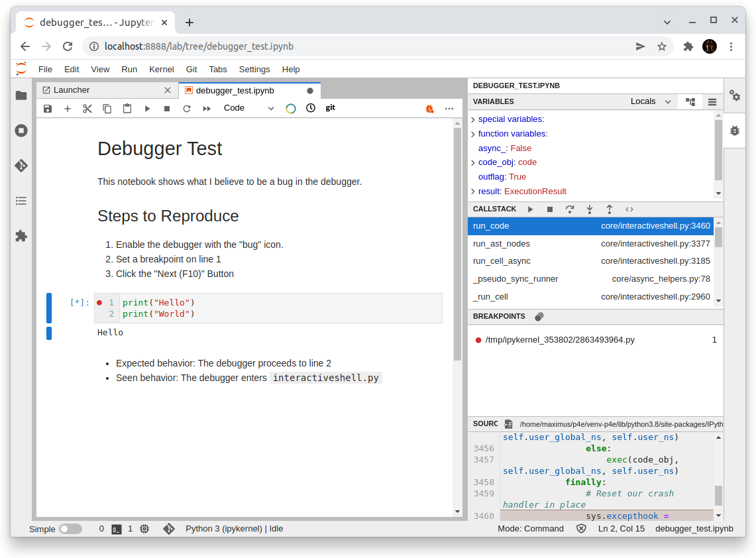
Task: Open the Locals scope dropdown
Action: pos(651,102)
